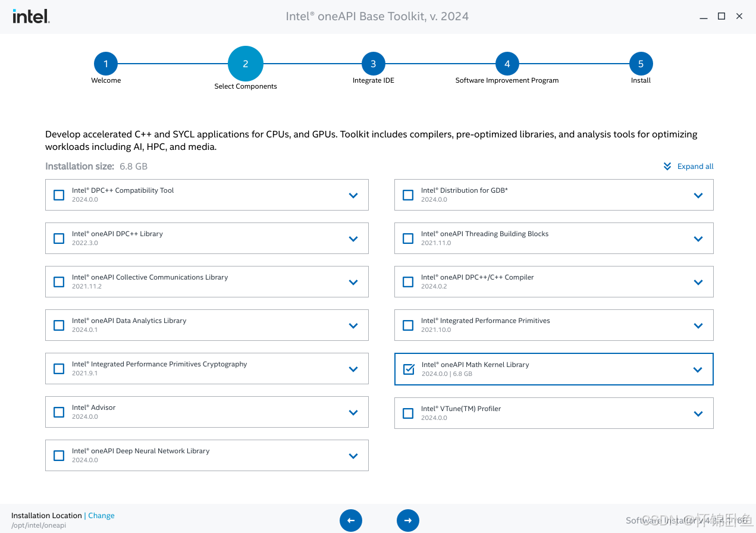Check the Intel Advisor checkbox

59,412
